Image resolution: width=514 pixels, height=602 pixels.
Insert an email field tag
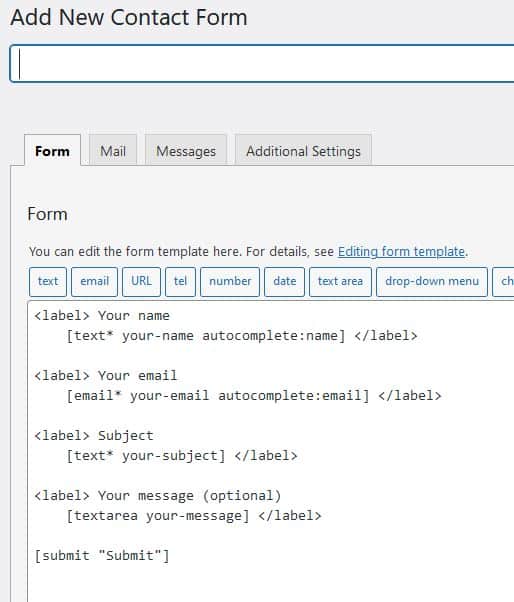[94, 281]
